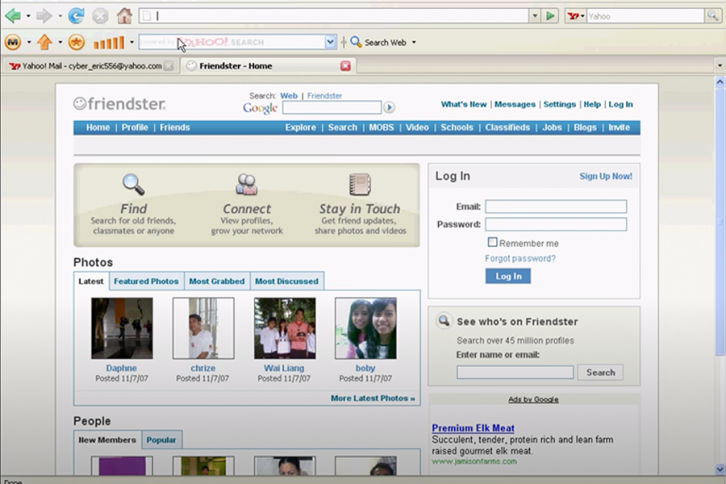Focus the Password input field

[x=556, y=225]
